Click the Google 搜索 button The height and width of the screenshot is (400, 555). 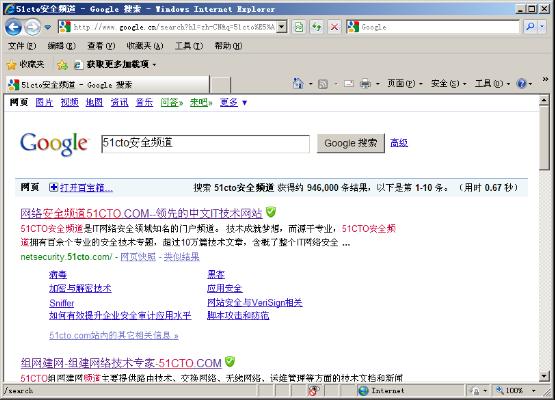click(x=350, y=143)
